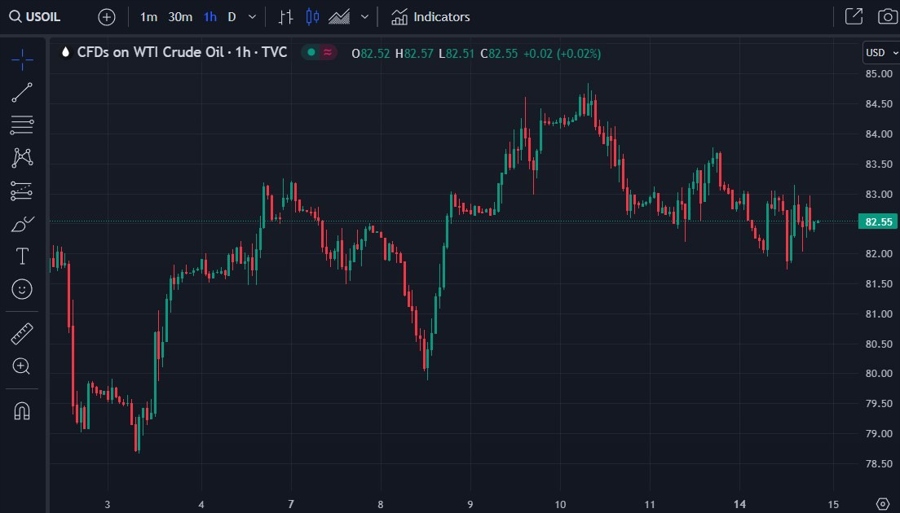900x513 pixels.
Task: Click the 78.50 price axis label
Action: tap(879, 463)
